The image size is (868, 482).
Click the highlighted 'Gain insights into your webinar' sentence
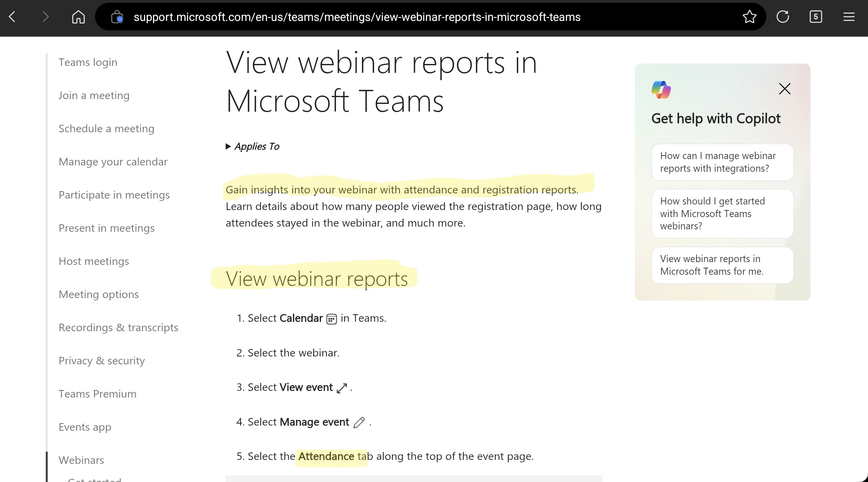point(402,190)
